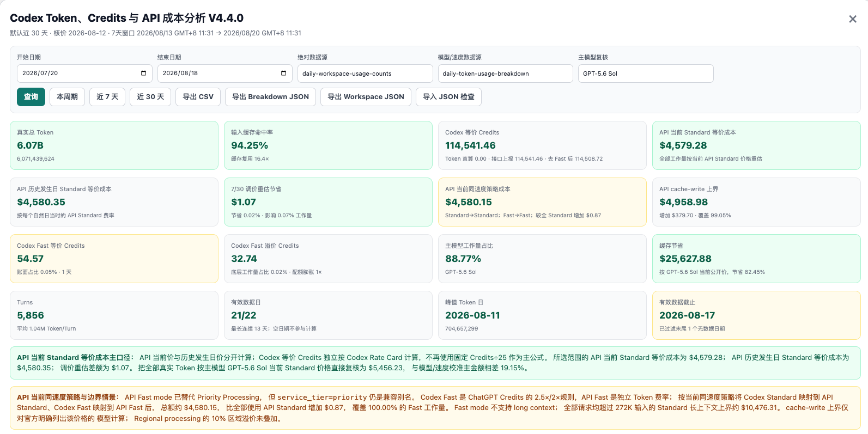Click the 模型/速度数据源 label
868x434 pixels.
[x=460, y=57]
